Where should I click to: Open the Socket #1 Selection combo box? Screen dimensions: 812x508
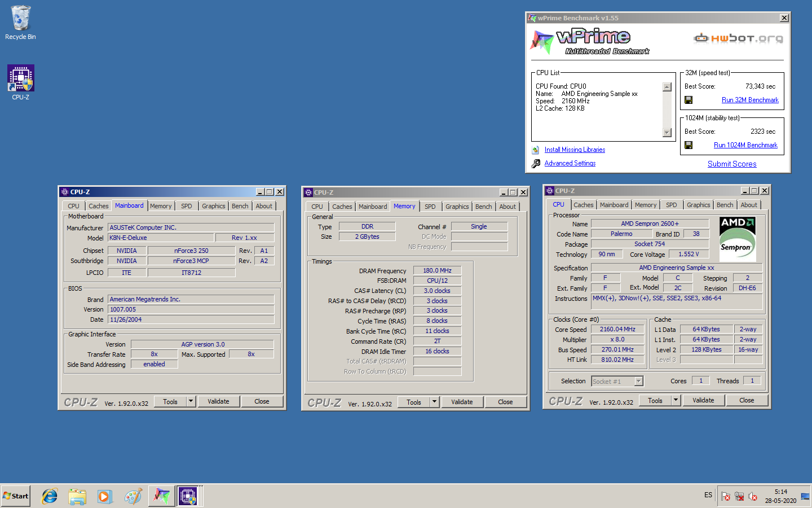pos(617,382)
